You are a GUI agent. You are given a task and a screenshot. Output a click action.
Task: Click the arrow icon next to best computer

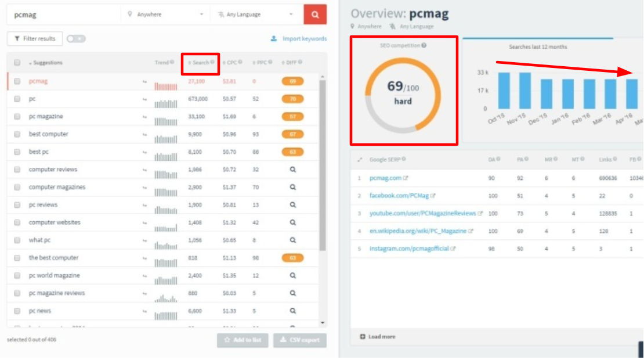pyautogui.click(x=144, y=134)
